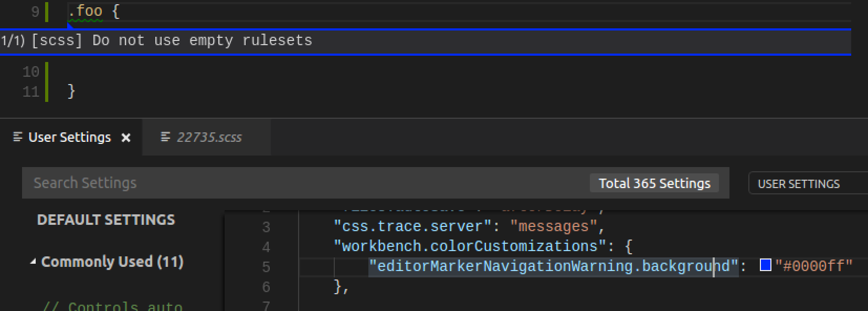
Task: Open the USER SETTINGS scope dropdown
Action: click(808, 183)
